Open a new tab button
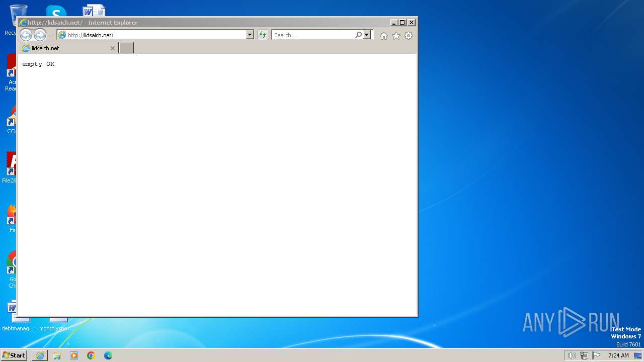This screenshot has width=644, height=362. [126, 48]
